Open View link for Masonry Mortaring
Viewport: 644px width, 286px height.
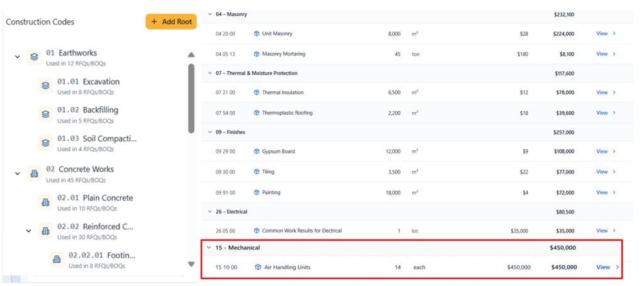[606, 54]
